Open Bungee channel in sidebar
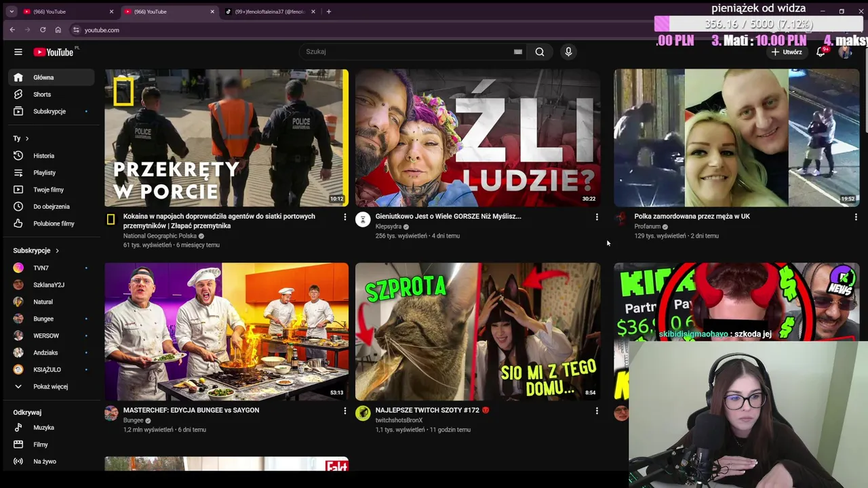This screenshot has height=488, width=868. [52, 319]
